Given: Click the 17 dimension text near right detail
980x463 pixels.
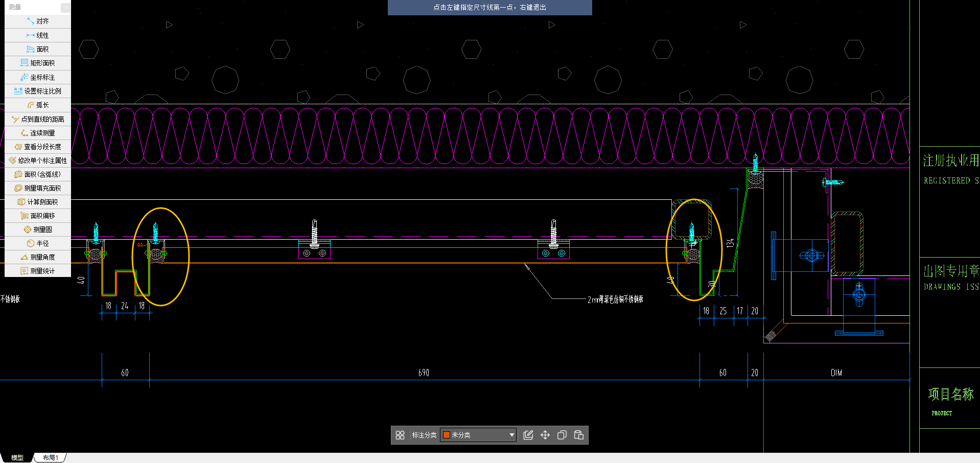Looking at the screenshot, I should [x=740, y=311].
